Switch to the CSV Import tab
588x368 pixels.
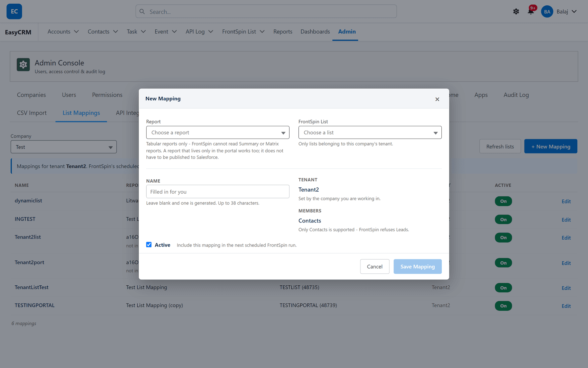32,113
